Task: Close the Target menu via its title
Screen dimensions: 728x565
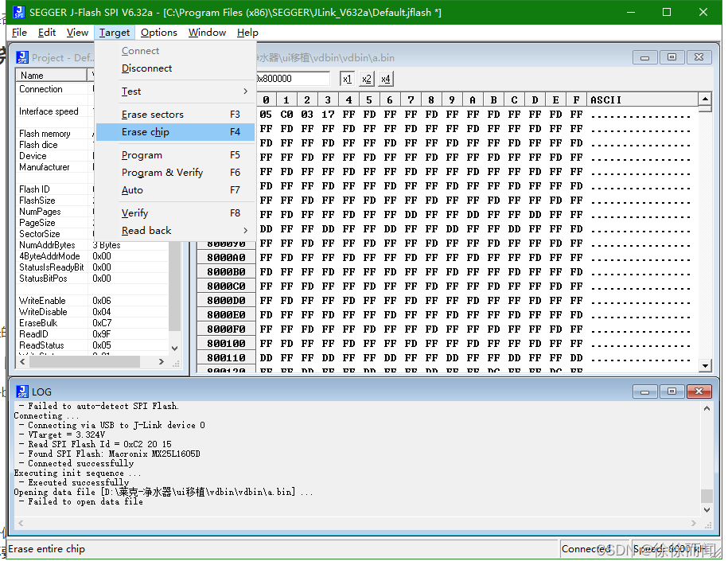Action: tap(115, 33)
